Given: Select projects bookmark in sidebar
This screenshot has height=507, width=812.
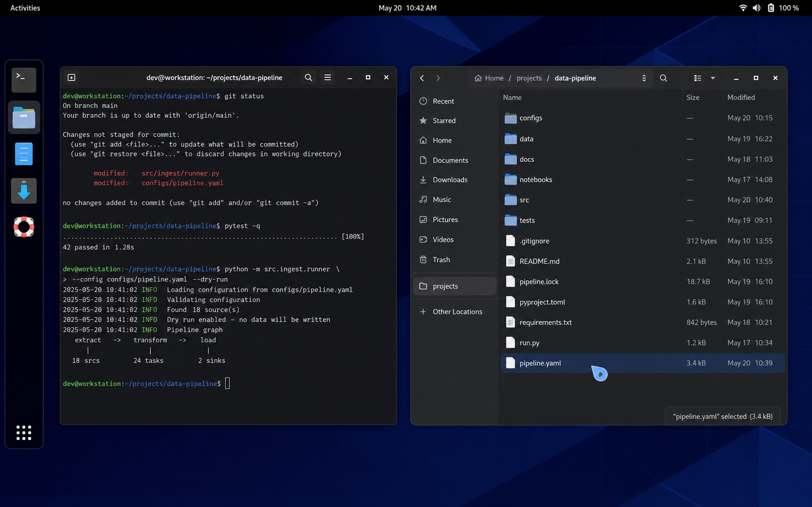Looking at the screenshot, I should pos(454,286).
